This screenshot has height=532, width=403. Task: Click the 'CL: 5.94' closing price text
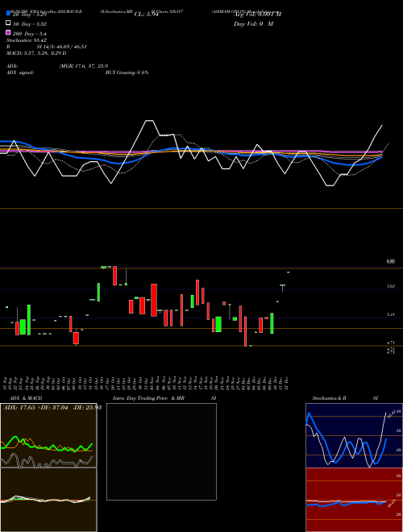[146, 15]
